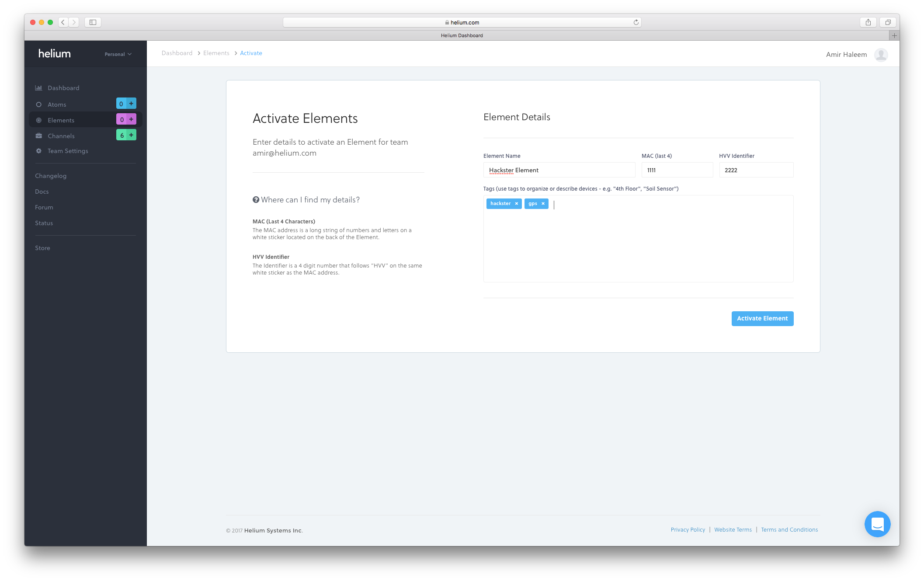The image size is (924, 581).
Task: Click the plus icon next to Channels
Action: [131, 135]
